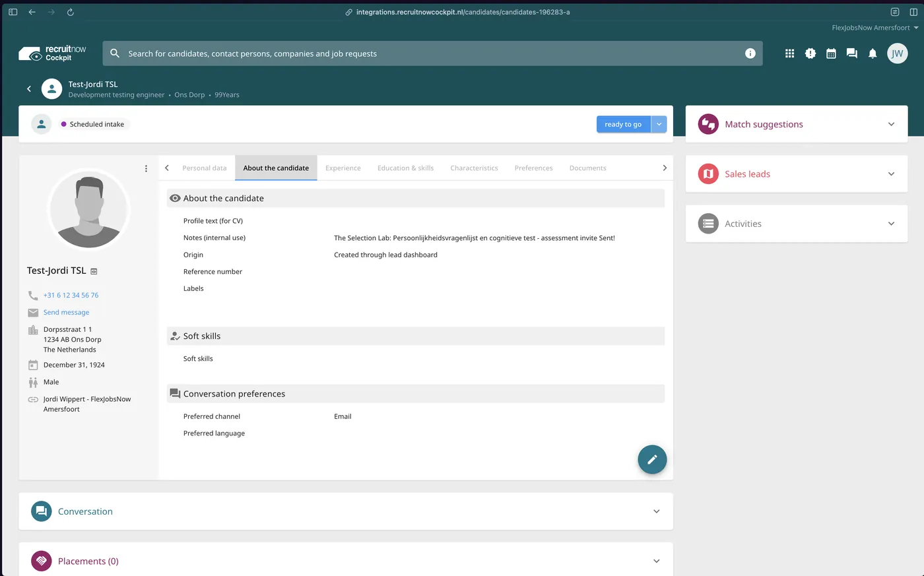Click the search info icon

[x=750, y=53]
